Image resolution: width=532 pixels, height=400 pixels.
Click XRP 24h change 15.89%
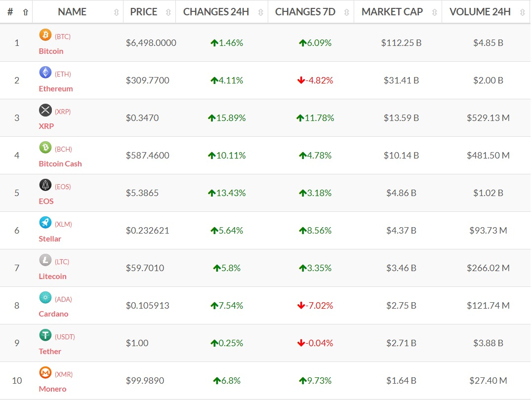[x=227, y=118]
